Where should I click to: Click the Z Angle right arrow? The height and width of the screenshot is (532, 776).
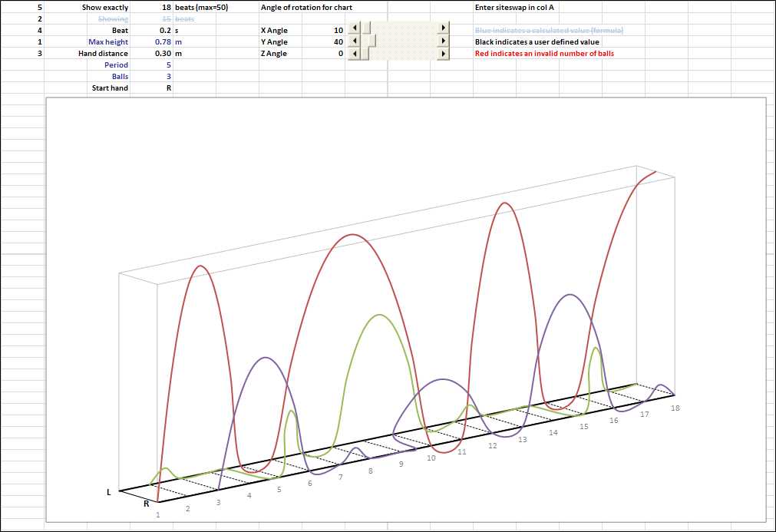point(444,54)
